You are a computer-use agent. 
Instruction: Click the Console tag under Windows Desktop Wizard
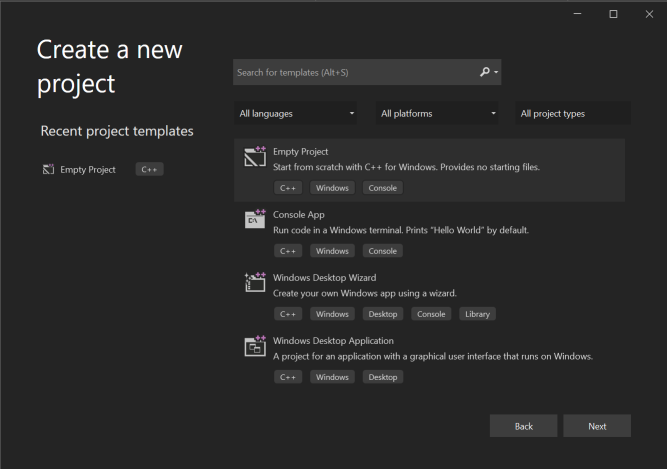click(431, 314)
